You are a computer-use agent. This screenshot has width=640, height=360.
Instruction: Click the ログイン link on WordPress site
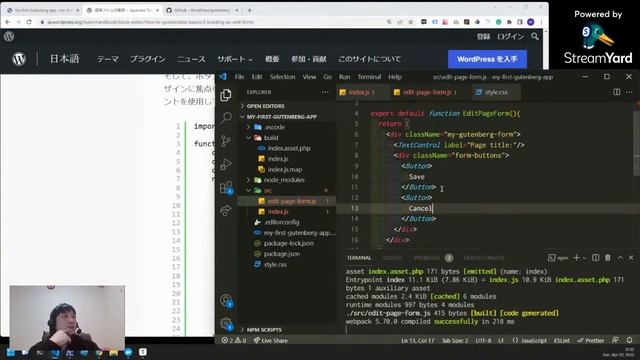point(510,36)
